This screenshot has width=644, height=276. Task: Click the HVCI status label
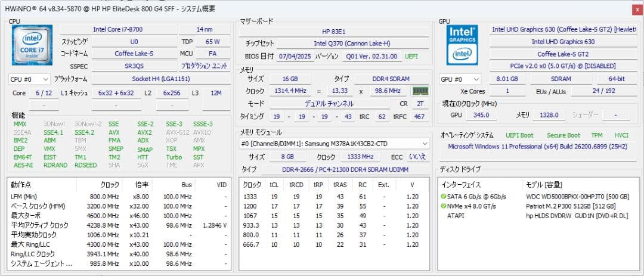click(621, 135)
